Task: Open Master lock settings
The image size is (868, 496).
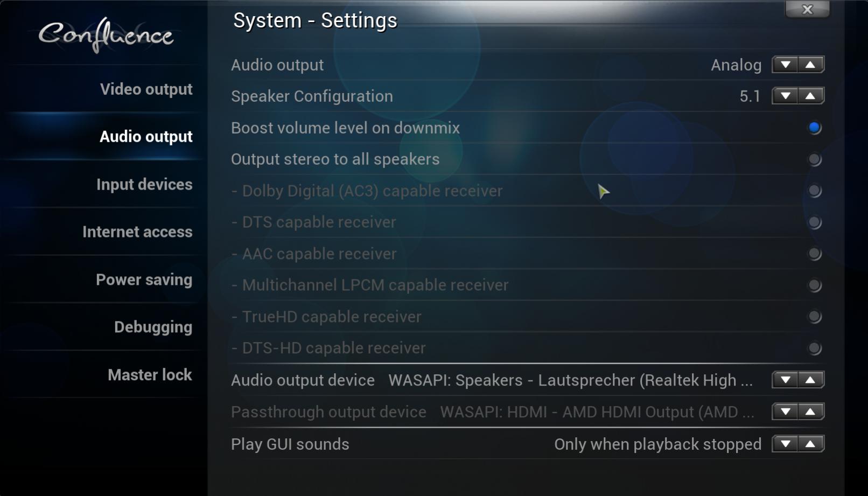Action: (x=150, y=374)
